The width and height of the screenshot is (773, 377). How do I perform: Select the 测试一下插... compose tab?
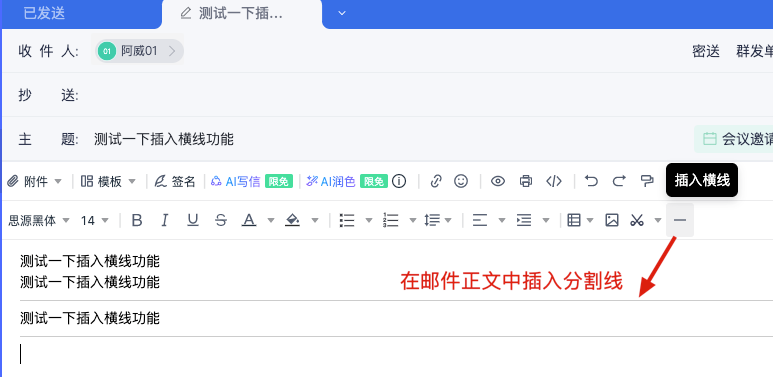pyautogui.click(x=242, y=14)
